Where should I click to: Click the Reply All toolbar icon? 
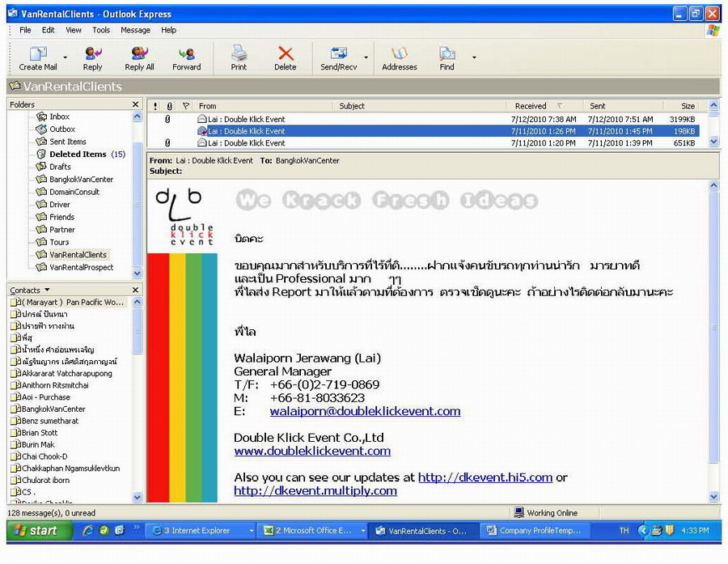(139, 57)
